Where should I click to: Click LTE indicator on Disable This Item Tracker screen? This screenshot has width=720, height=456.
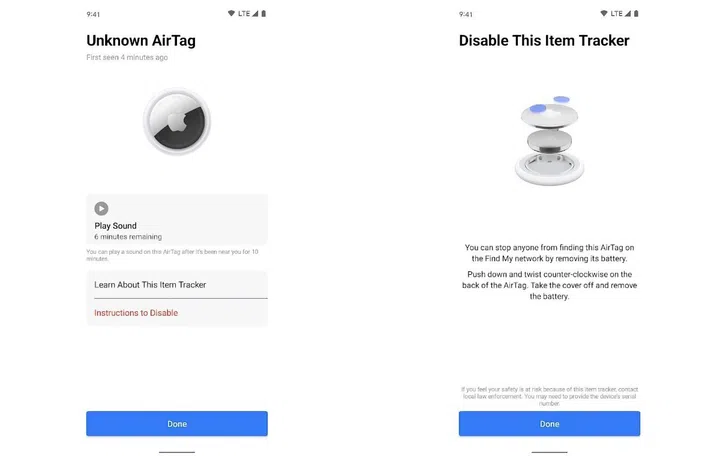pos(616,14)
